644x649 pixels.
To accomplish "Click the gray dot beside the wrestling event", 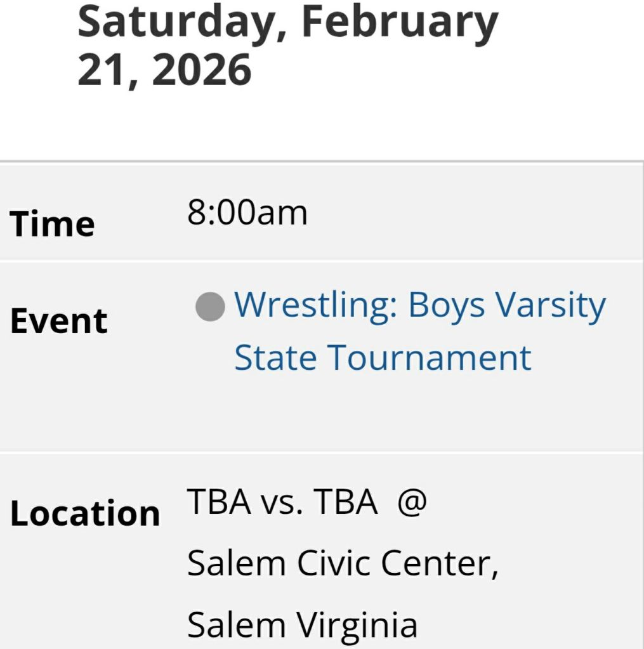I will [x=210, y=307].
